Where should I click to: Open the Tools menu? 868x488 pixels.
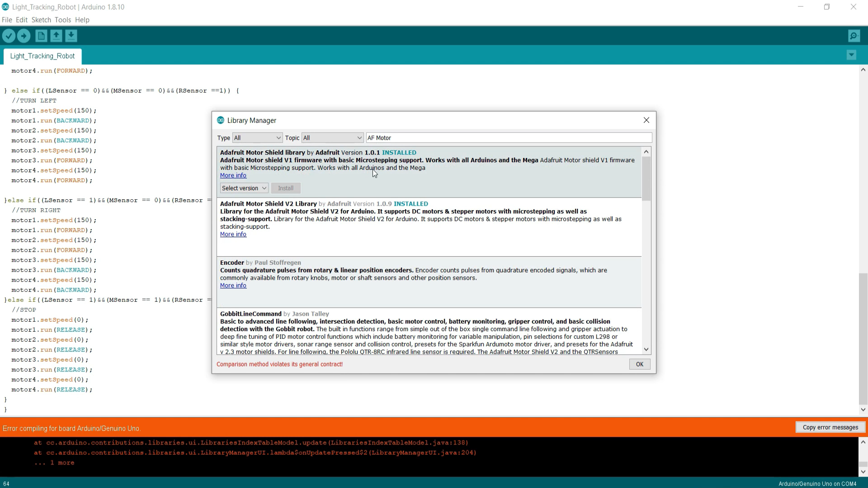[63, 20]
